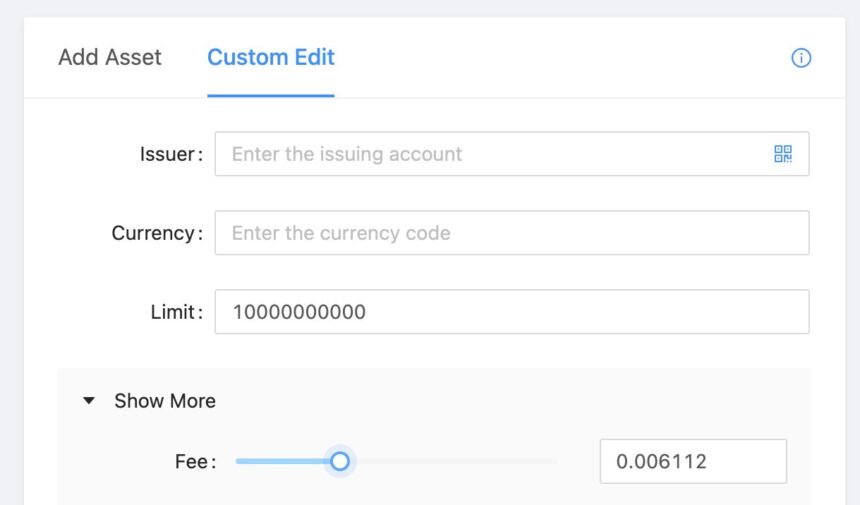Viewport: 860px width, 505px height.
Task: Click placeholder text Enter the issuing account
Action: click(x=347, y=154)
